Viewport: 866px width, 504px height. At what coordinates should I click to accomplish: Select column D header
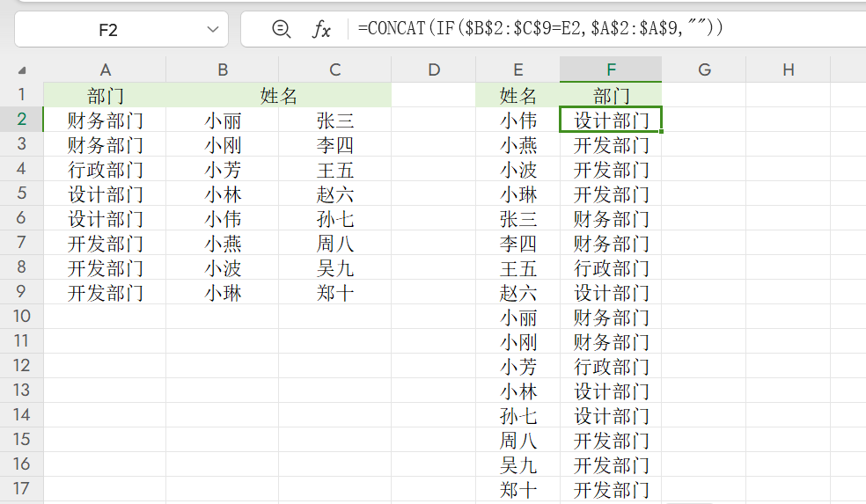pos(433,70)
